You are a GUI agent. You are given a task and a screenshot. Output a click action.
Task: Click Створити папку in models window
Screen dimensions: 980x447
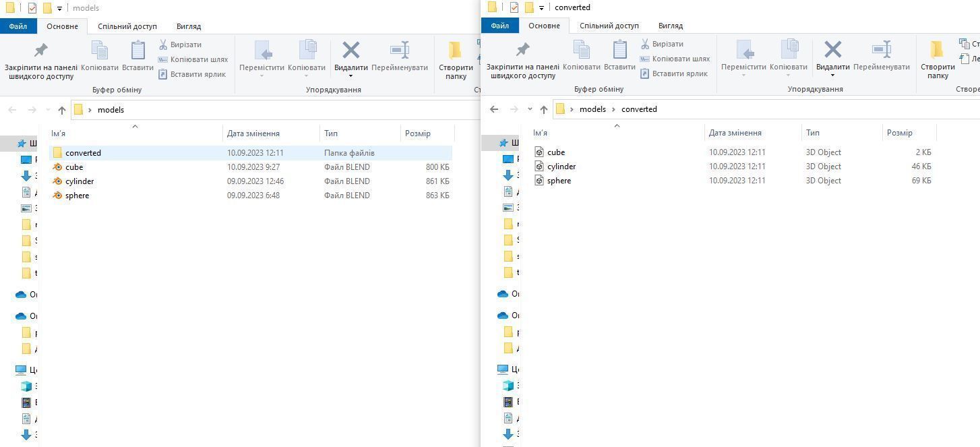click(456, 61)
